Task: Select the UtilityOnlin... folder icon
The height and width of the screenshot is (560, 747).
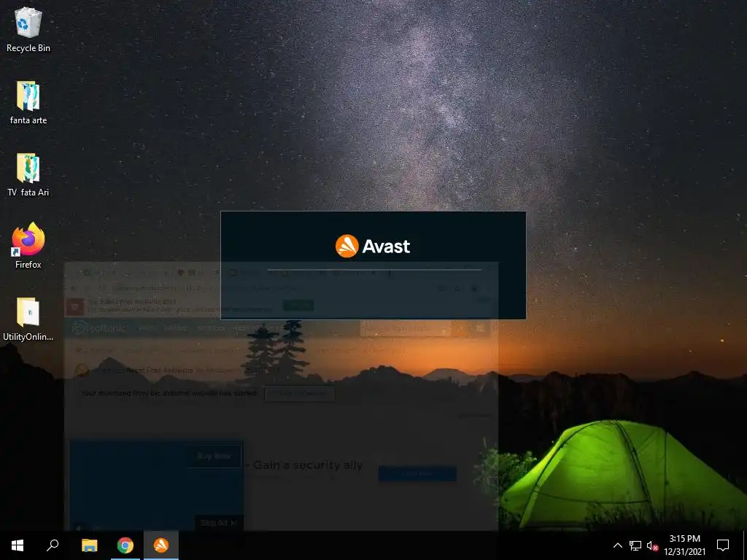Action: tap(28, 319)
